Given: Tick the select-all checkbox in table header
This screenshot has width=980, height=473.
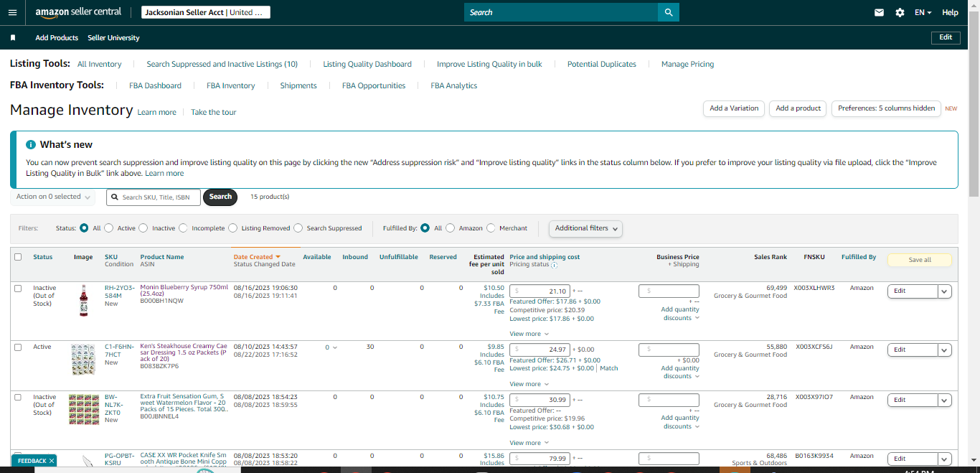Looking at the screenshot, I should (18, 257).
